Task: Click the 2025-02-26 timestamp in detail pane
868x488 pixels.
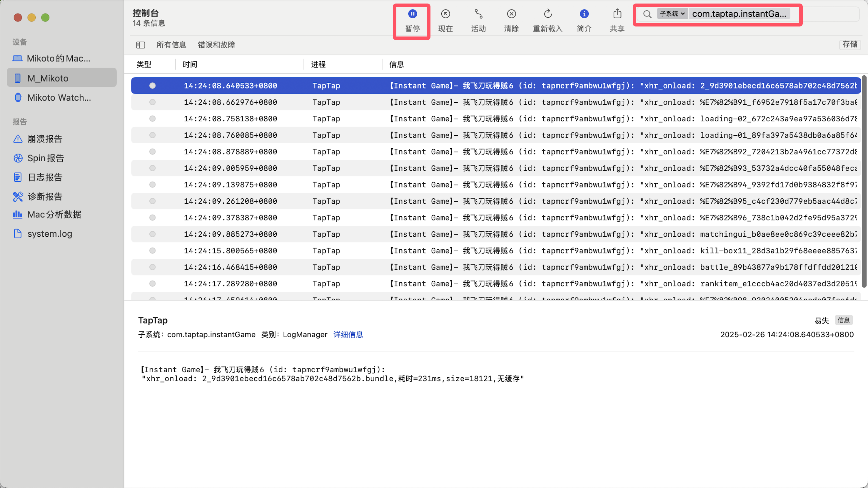Action: tap(787, 335)
